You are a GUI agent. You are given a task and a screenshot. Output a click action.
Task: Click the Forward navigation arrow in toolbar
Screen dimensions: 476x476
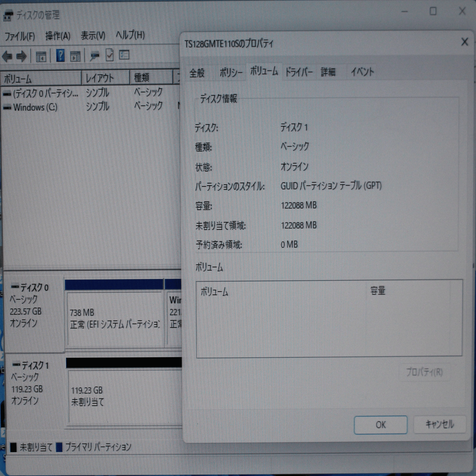click(x=22, y=56)
